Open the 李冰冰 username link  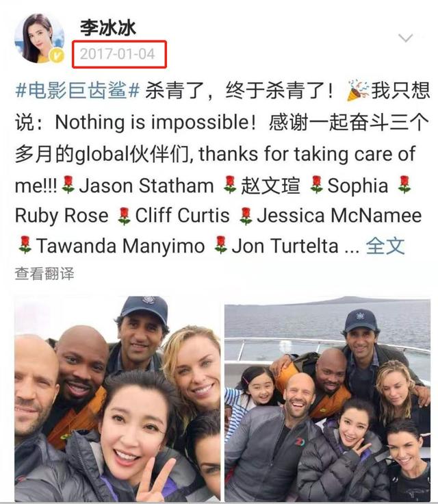(108, 28)
